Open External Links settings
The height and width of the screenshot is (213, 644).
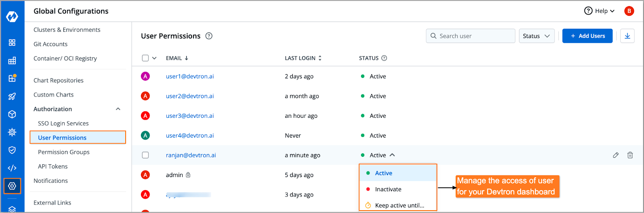coord(52,203)
